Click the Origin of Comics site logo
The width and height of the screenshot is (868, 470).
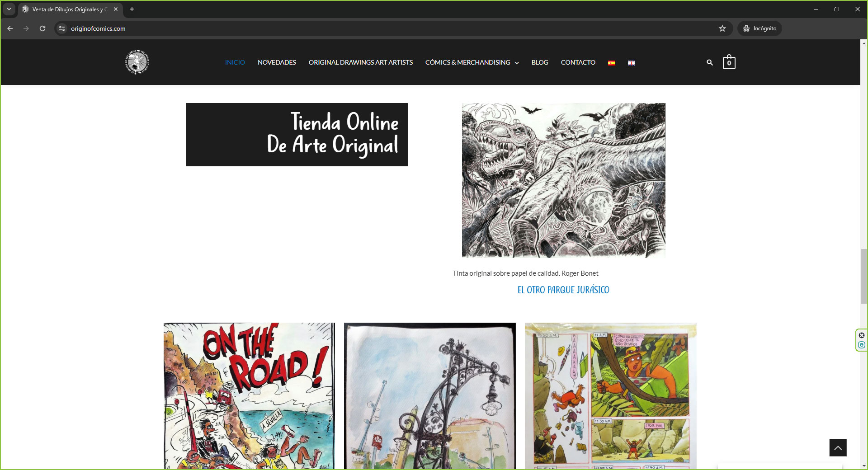[137, 62]
